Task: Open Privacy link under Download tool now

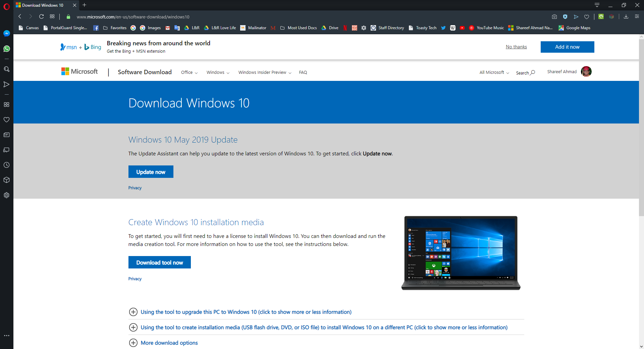Action: 135,279
